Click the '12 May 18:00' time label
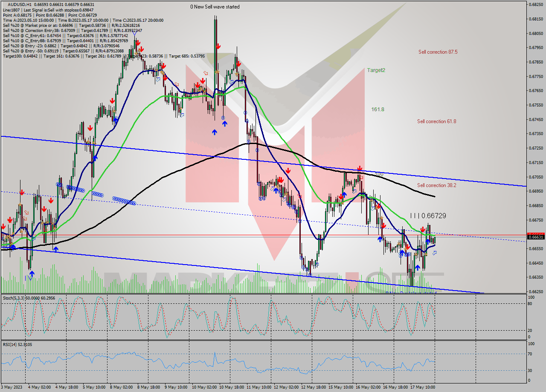This screenshot has width=546, height=392. [x=314, y=388]
